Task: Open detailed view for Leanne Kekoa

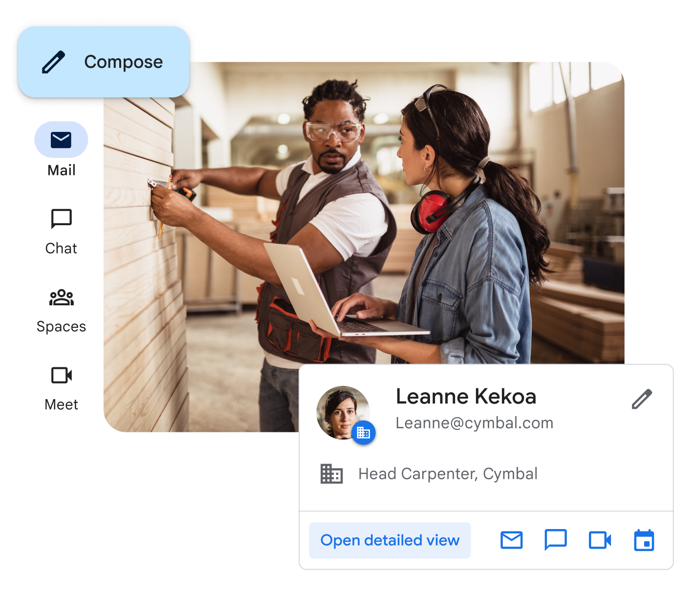Action: click(389, 540)
